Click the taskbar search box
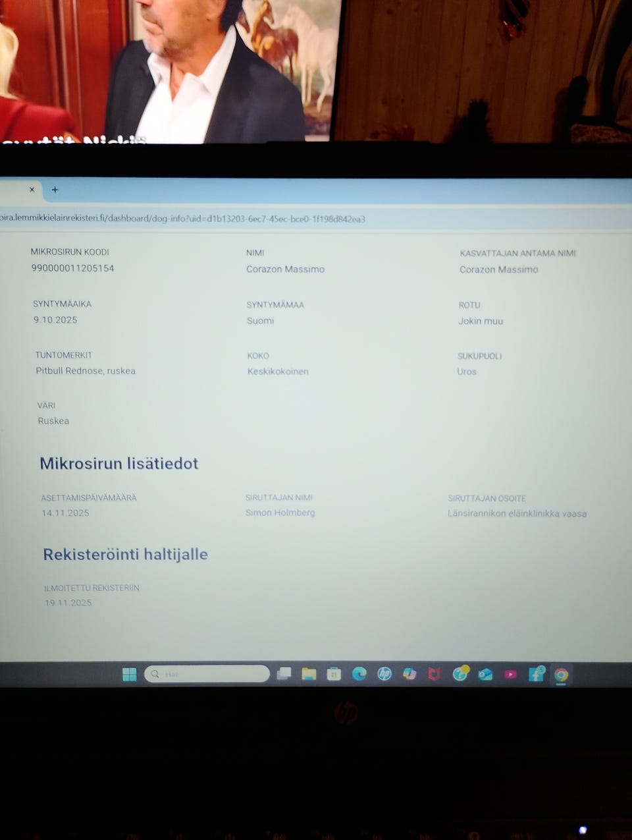Screen dimensions: 632x840 click(207, 674)
